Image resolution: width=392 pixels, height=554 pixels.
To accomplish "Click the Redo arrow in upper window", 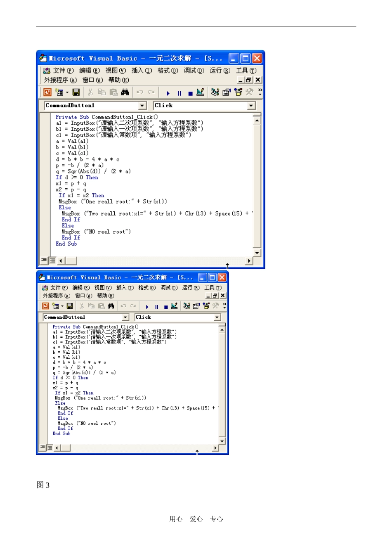I will click(x=151, y=92).
